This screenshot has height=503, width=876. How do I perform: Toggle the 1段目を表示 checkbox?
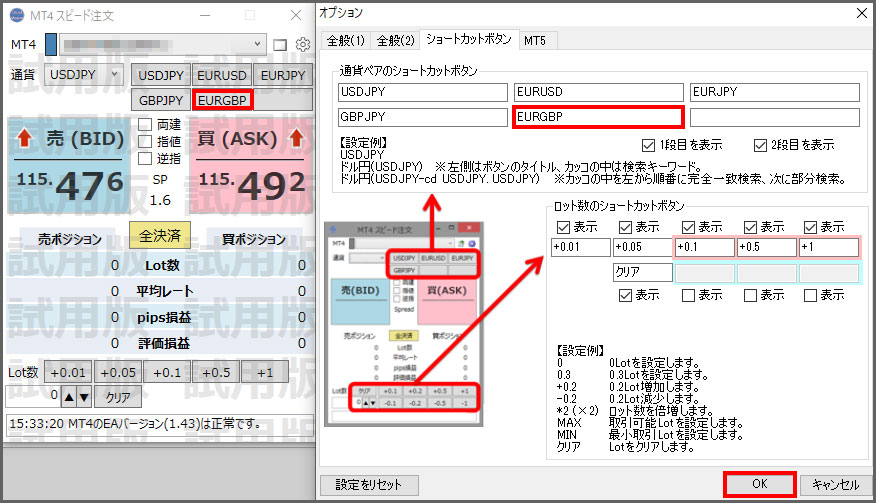pyautogui.click(x=649, y=145)
